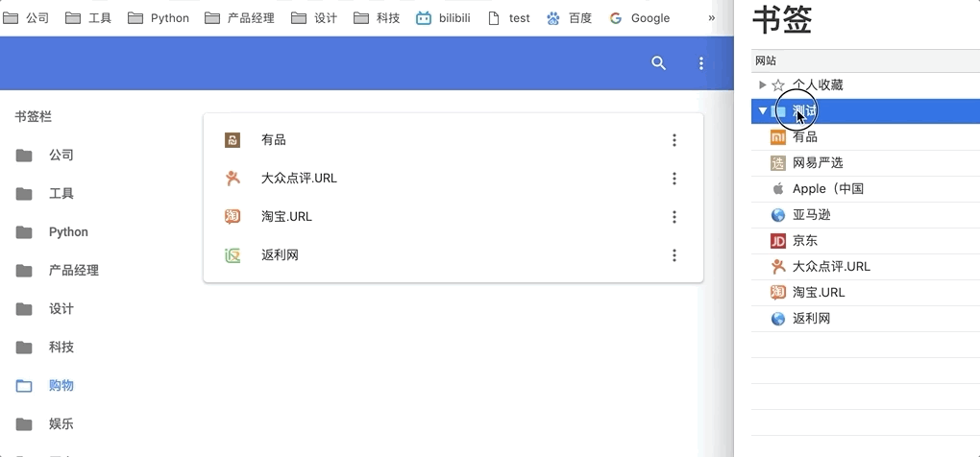Click the 有品 bookmark in the list card
980x457 pixels.
[453, 140]
